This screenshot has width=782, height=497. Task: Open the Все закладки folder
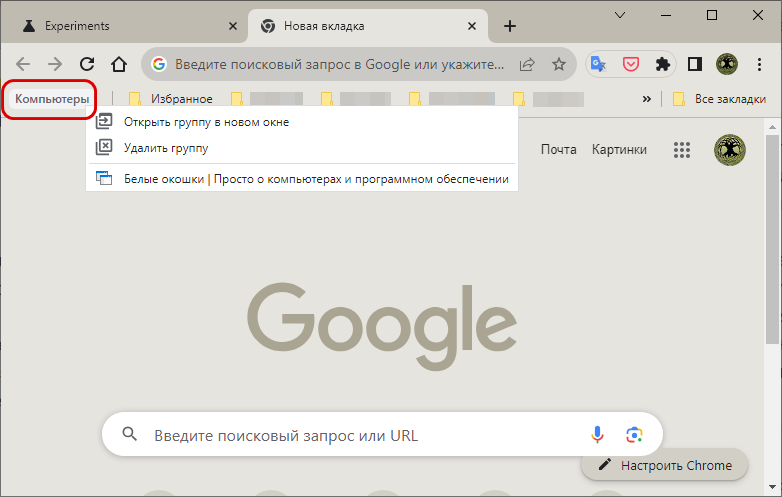point(719,99)
